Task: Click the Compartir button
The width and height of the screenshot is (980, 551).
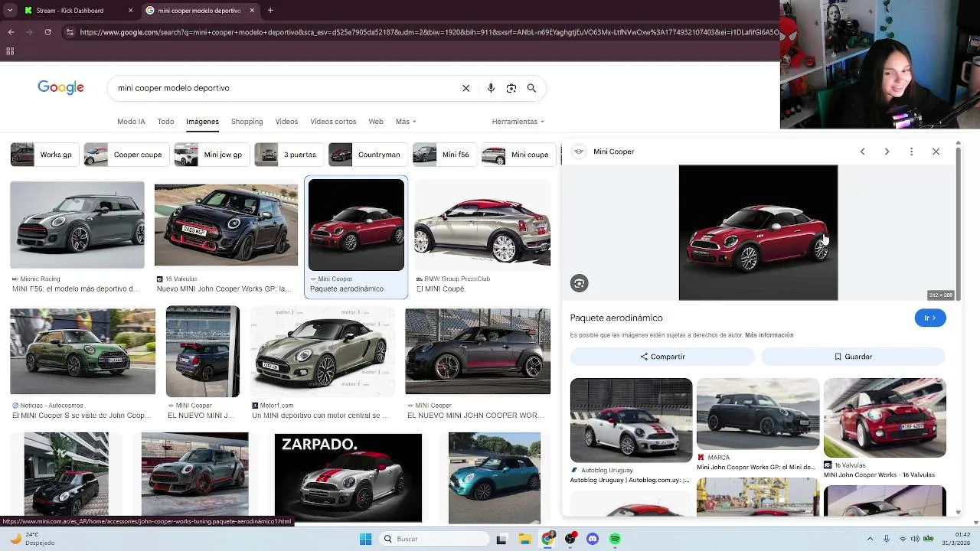Action: [x=662, y=357]
